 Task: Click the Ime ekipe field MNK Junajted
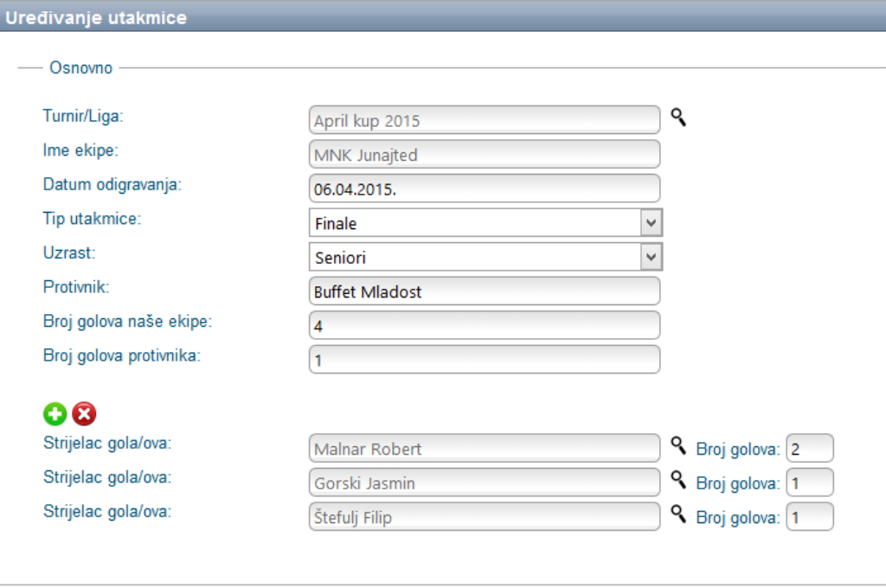(484, 155)
